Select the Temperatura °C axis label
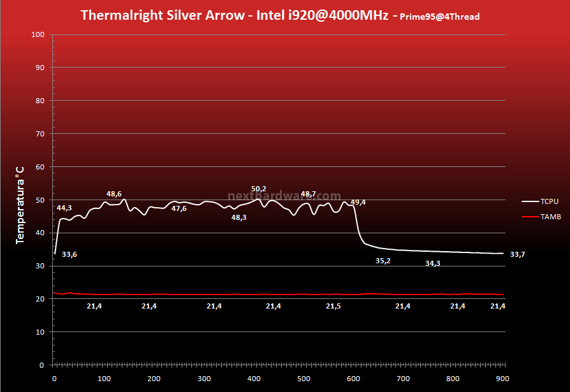The image size is (570, 392). [20, 205]
